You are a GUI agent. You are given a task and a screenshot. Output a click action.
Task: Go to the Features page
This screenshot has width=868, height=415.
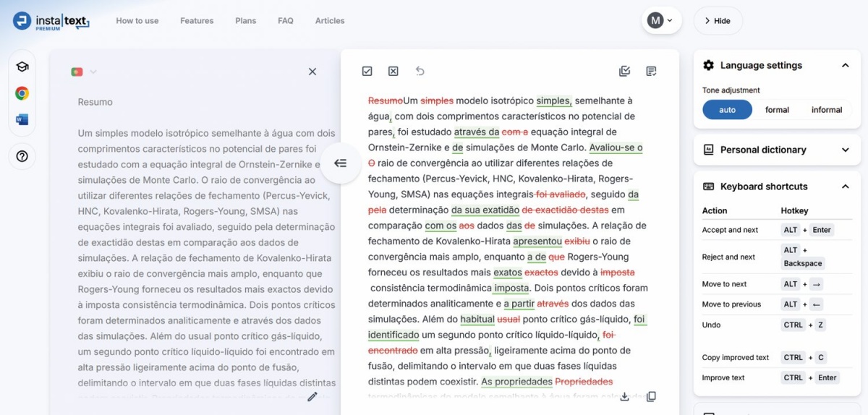pos(197,21)
